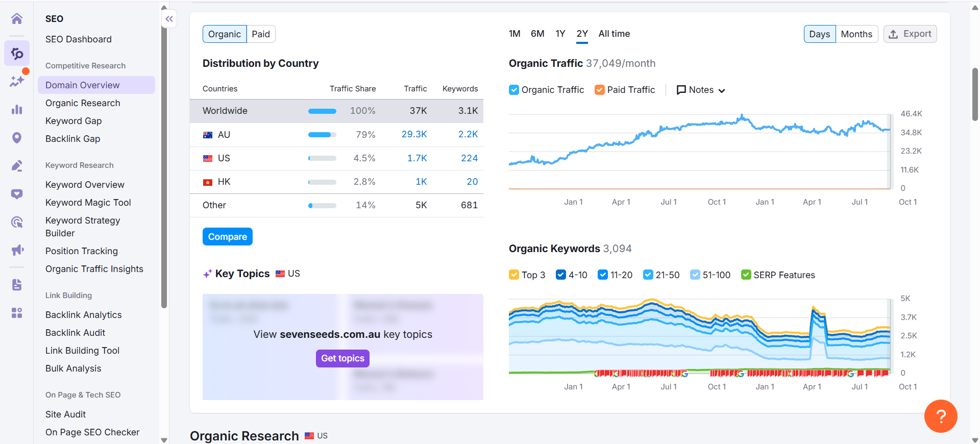980x444 pixels.
Task: Select the 1Y time range tab
Action: tap(560, 34)
